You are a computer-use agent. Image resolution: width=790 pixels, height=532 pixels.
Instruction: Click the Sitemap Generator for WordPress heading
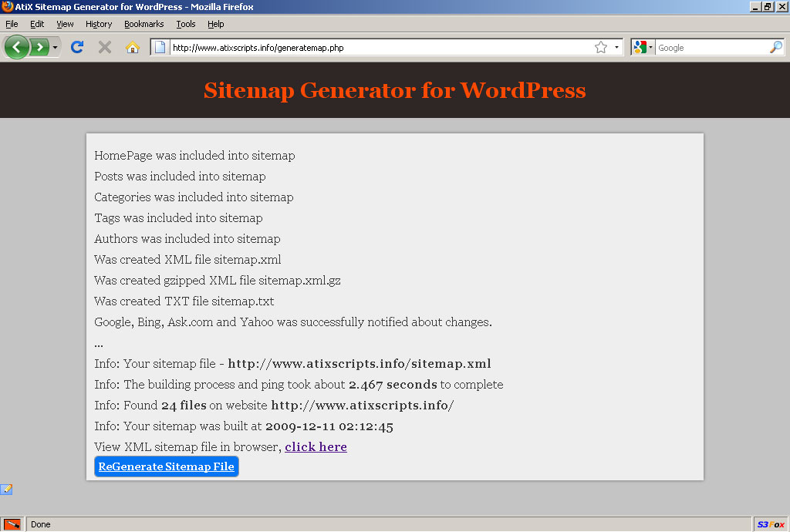tap(394, 90)
